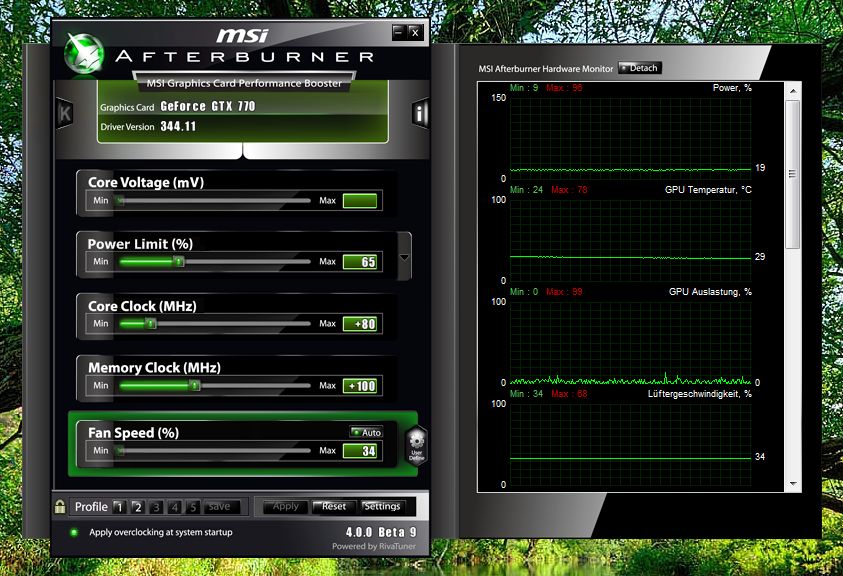Open the Settings dialog
This screenshot has width=843, height=576.
click(381, 507)
